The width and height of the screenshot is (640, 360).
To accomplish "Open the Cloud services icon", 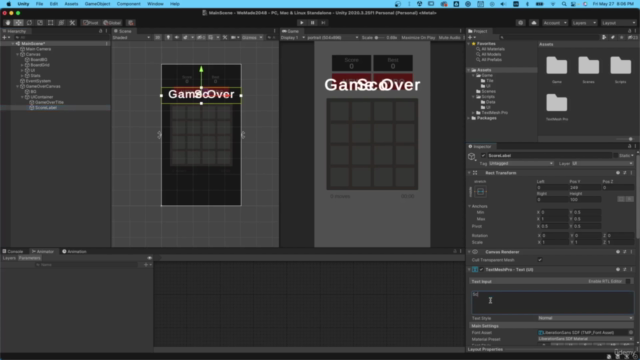I will pyautogui.click(x=533, y=23).
